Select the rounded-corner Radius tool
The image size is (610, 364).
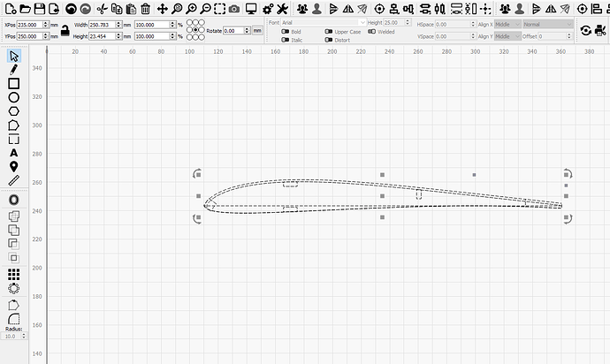point(13,319)
